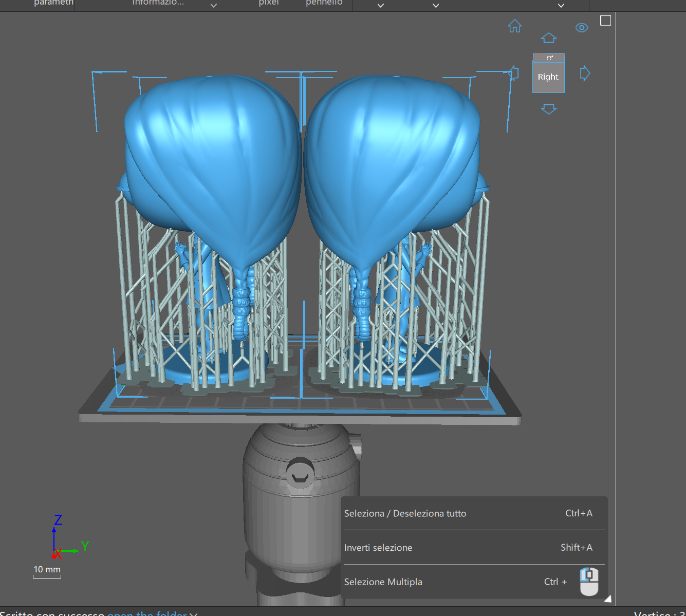Expand the dropdown arrow next to Informazio...
Screen dimensions: 686x616
click(x=214, y=5)
